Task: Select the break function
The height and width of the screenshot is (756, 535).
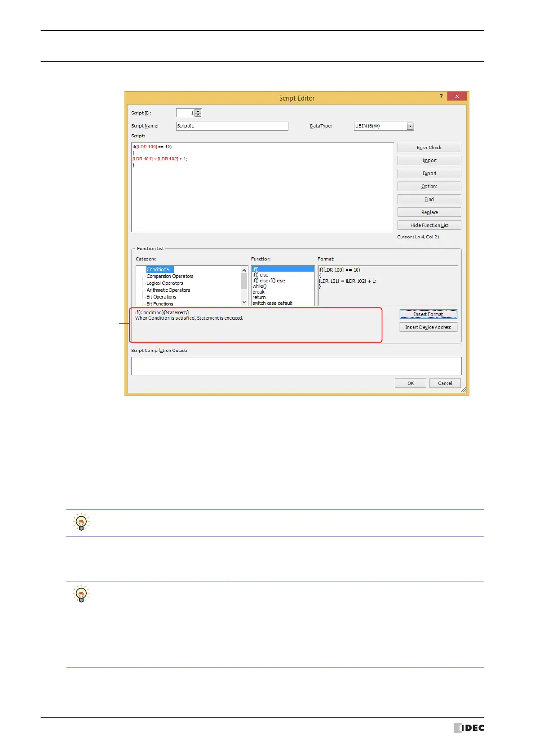Action: click(258, 292)
